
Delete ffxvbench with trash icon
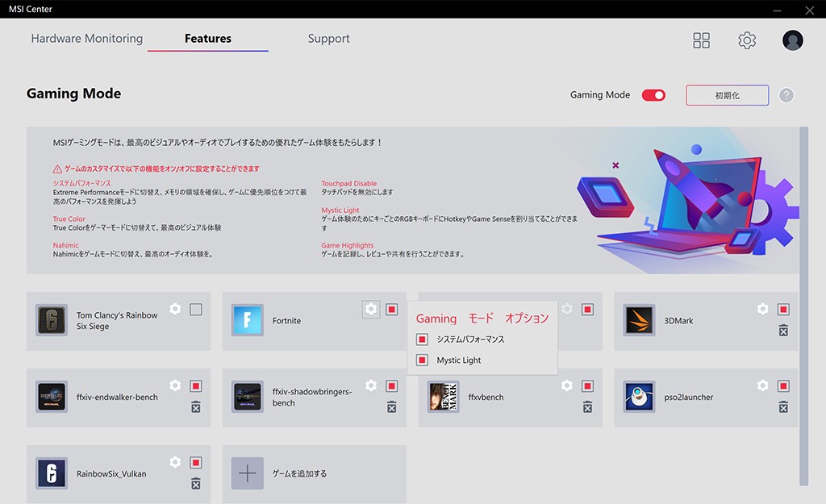click(x=587, y=407)
